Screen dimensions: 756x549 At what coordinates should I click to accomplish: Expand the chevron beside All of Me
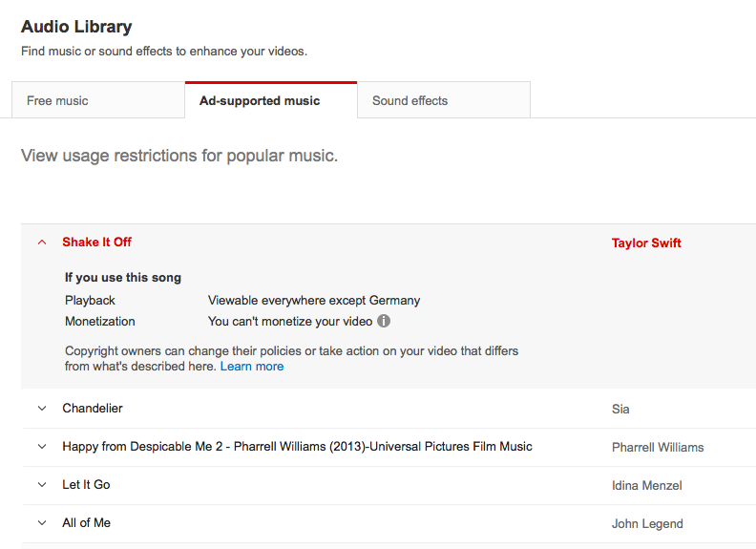pos(41,523)
